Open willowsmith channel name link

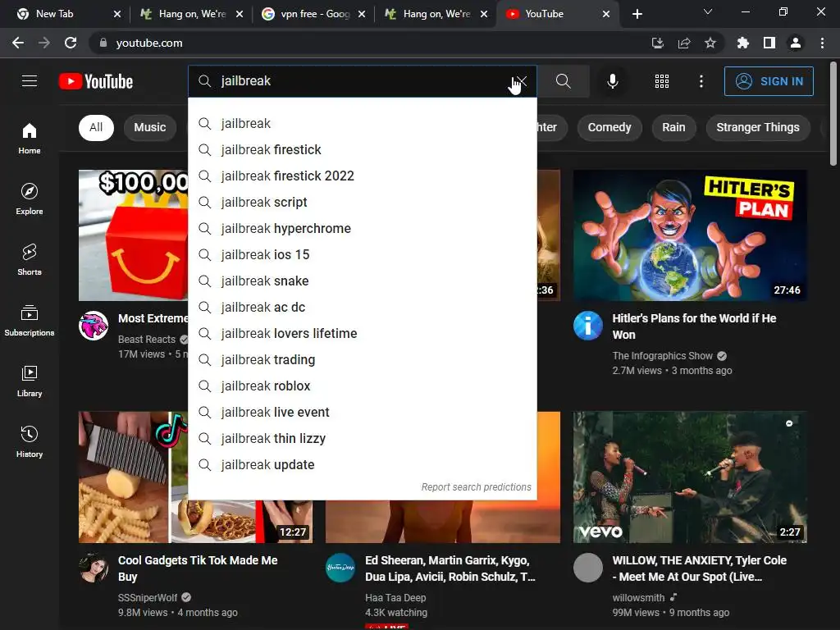point(638,597)
